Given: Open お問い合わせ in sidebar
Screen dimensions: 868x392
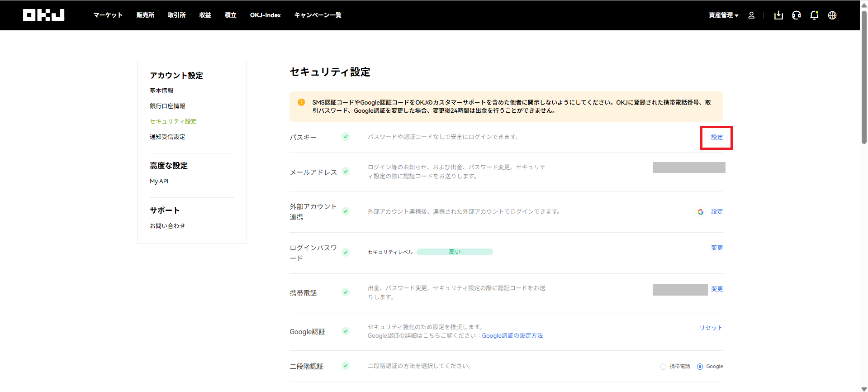Looking at the screenshot, I should [167, 226].
